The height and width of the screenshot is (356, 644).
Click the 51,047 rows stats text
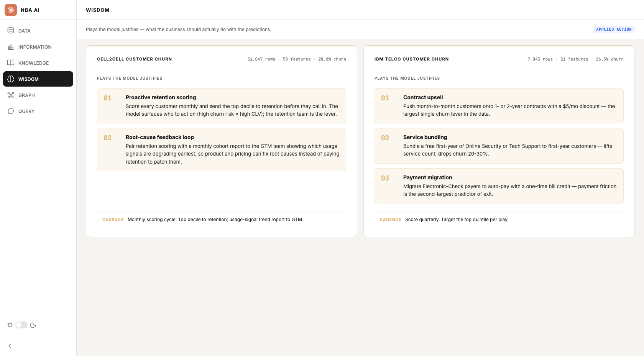click(x=297, y=59)
